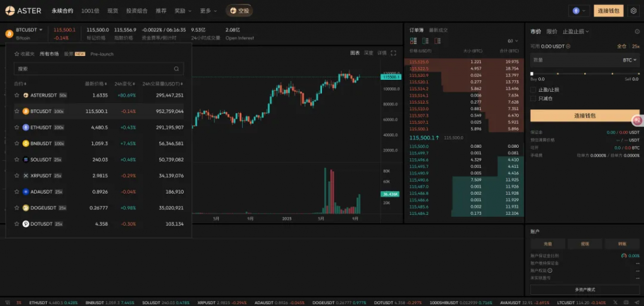
Task: Enable the 止盈/止损 checkbox
Action: tap(533, 89)
